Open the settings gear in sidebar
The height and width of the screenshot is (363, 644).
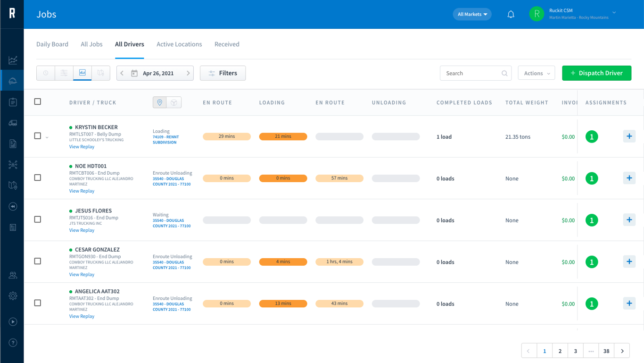[x=13, y=296]
